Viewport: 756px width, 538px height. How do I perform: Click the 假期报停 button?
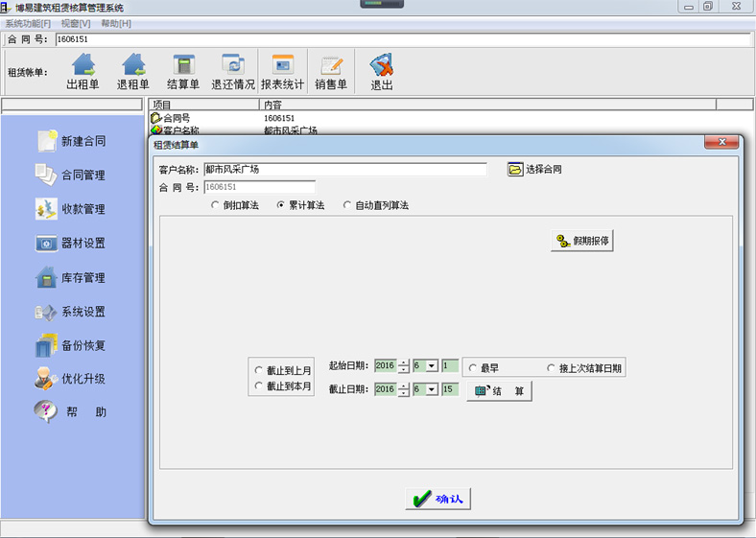point(582,241)
